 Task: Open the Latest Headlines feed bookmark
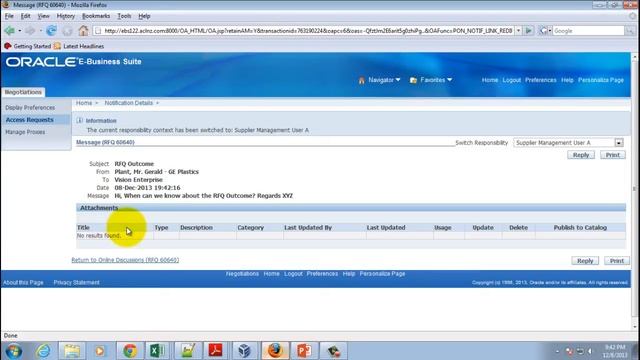tap(79, 46)
